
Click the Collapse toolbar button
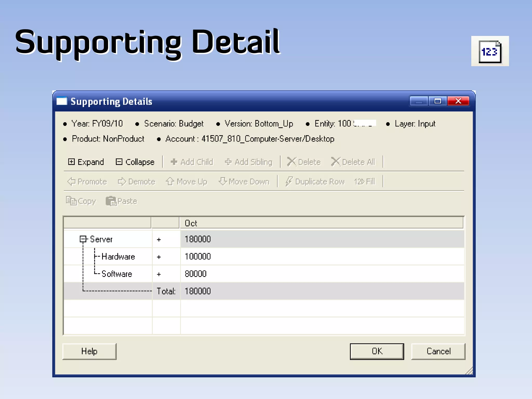click(x=135, y=162)
